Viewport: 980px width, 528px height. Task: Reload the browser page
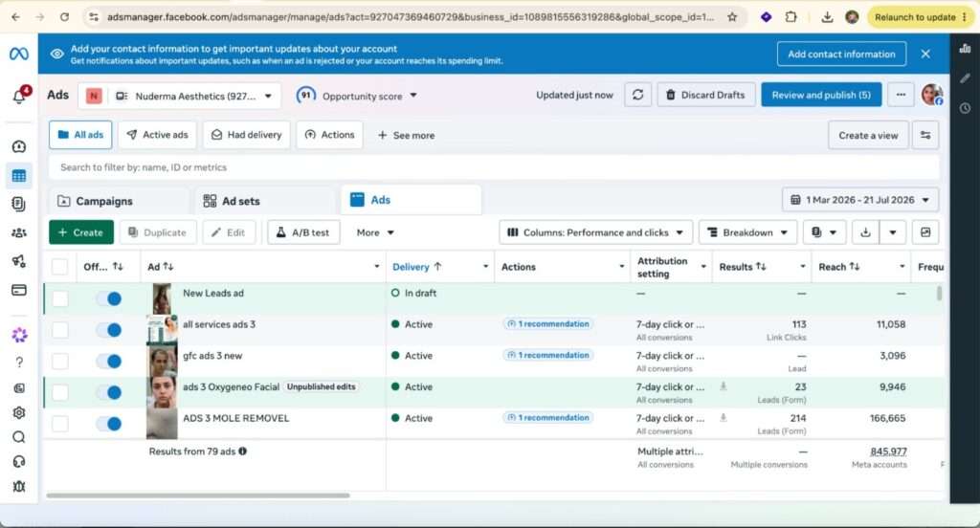coord(64,17)
